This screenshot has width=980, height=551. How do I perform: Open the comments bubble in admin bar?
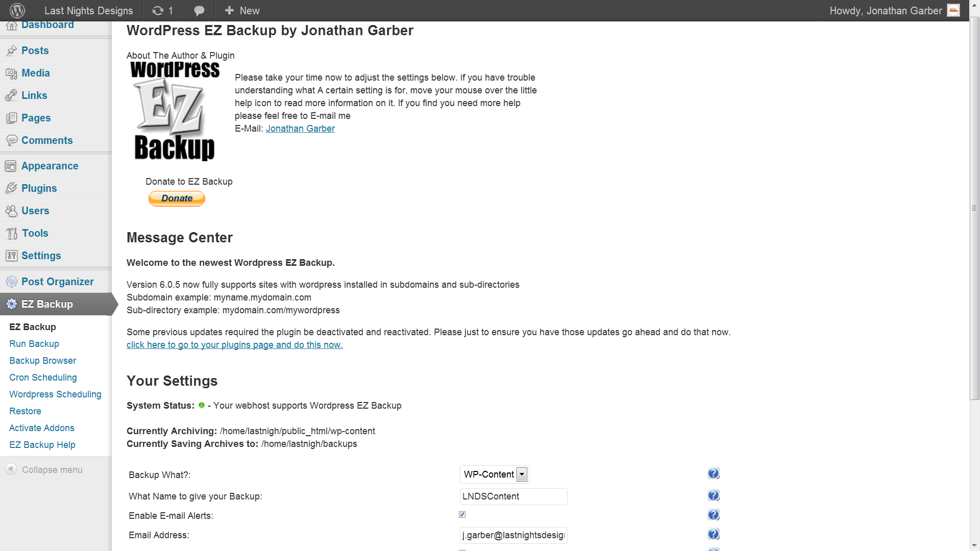199,11
